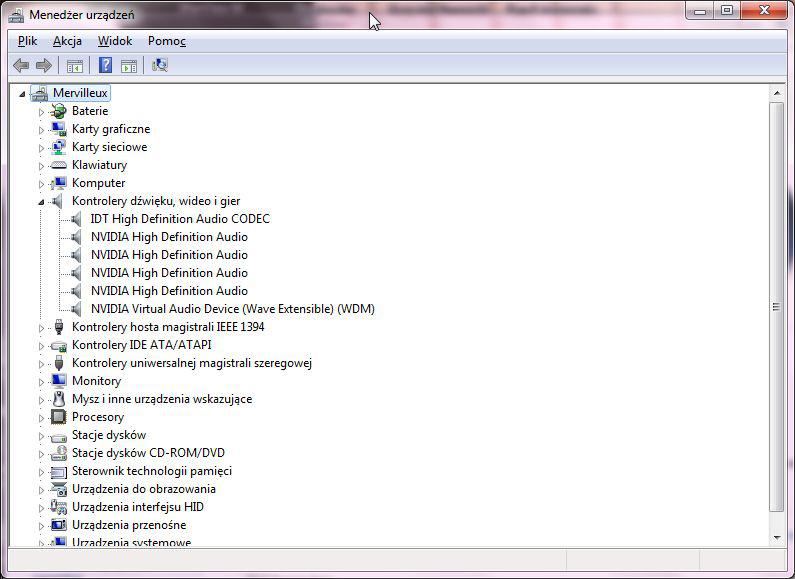Viewport: 795px width, 579px height.
Task: Click the IDE ATA/ATAPI controller icon
Action: [x=59, y=346]
